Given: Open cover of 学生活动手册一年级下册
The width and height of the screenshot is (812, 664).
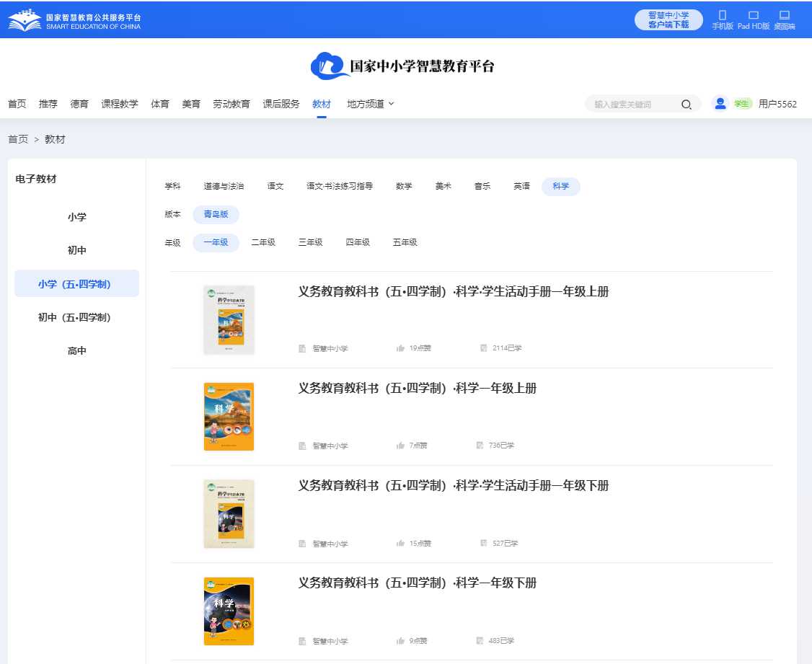Looking at the screenshot, I should click(x=229, y=514).
